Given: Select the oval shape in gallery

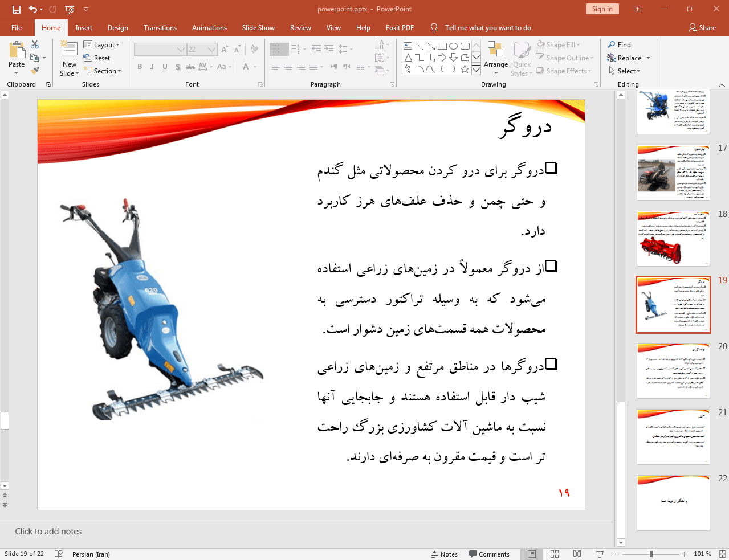Looking at the screenshot, I should click(x=454, y=46).
